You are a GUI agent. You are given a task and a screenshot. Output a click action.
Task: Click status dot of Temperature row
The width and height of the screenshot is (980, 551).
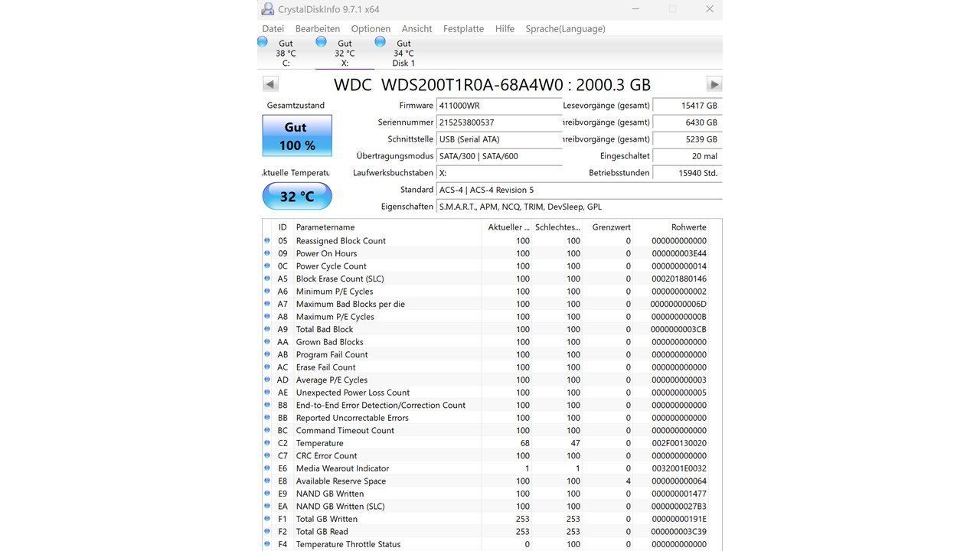(x=267, y=443)
